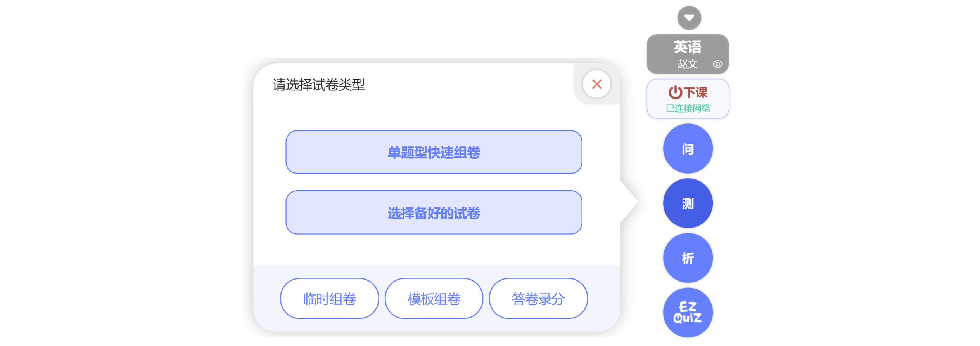Launch the EZ Quiz round button
This screenshot has width=980, height=346.
coord(688,313)
